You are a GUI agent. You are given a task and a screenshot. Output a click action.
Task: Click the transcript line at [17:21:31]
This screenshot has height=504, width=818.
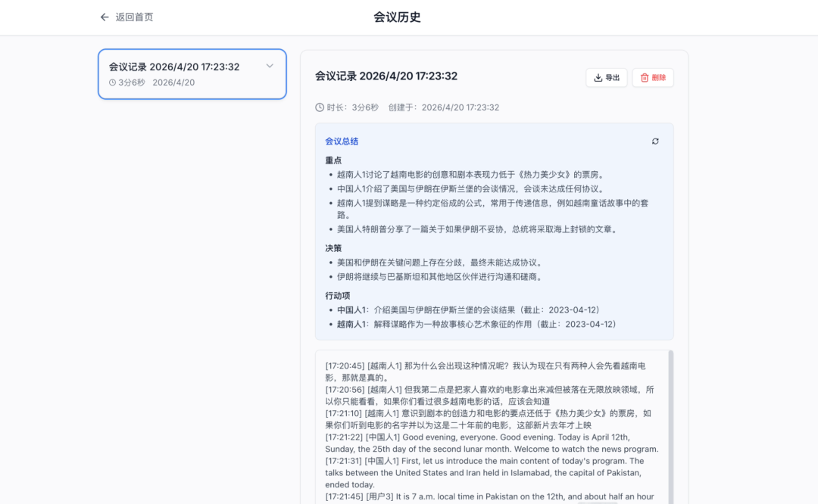(x=485, y=473)
